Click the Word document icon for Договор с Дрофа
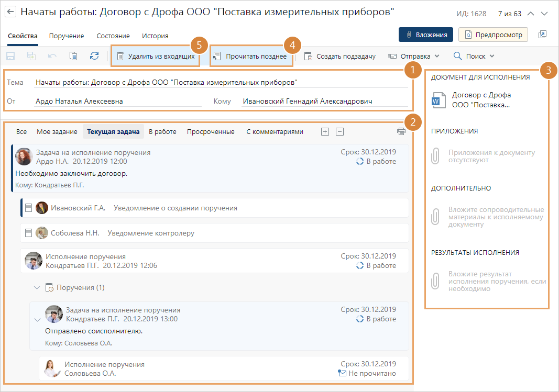The height and width of the screenshot is (392, 559). (x=438, y=99)
